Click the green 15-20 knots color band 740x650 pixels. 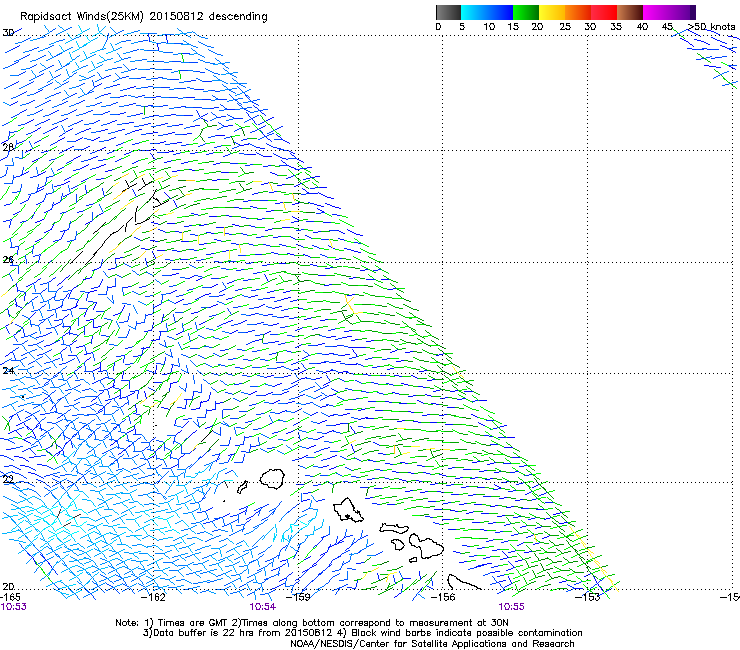526,12
